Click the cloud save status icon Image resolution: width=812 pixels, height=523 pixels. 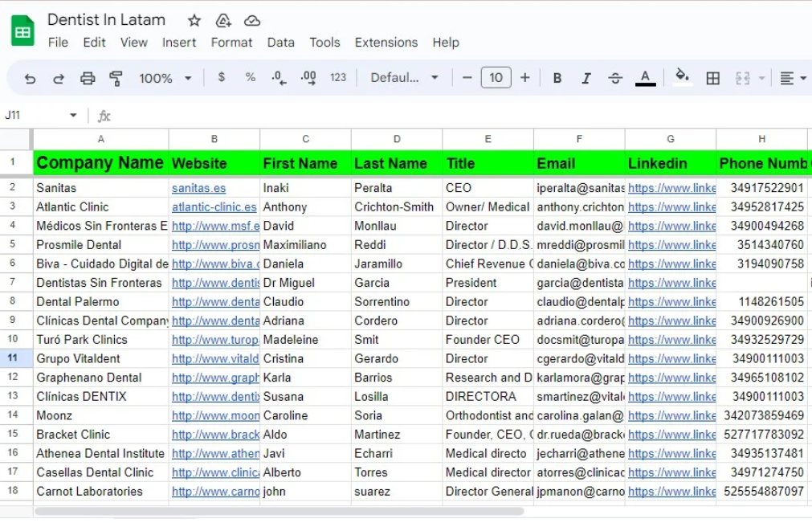pyautogui.click(x=252, y=21)
